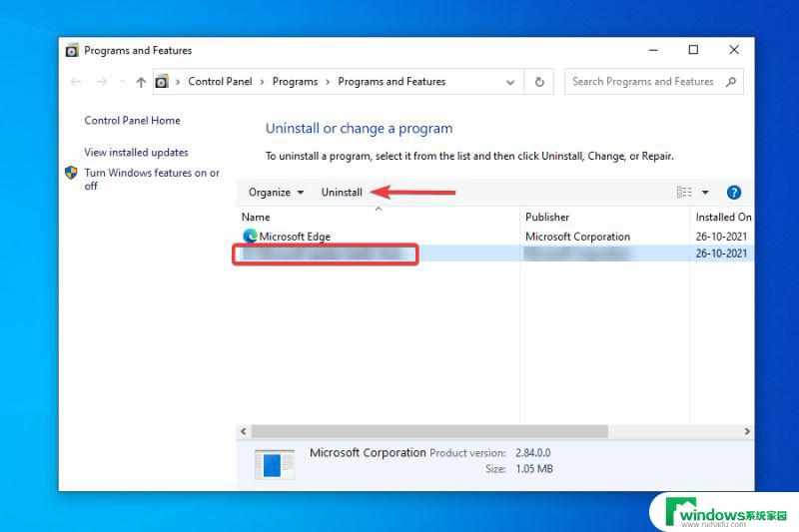This screenshot has width=799, height=532.
Task: Minimize the Programs and Features window
Action: [x=653, y=50]
